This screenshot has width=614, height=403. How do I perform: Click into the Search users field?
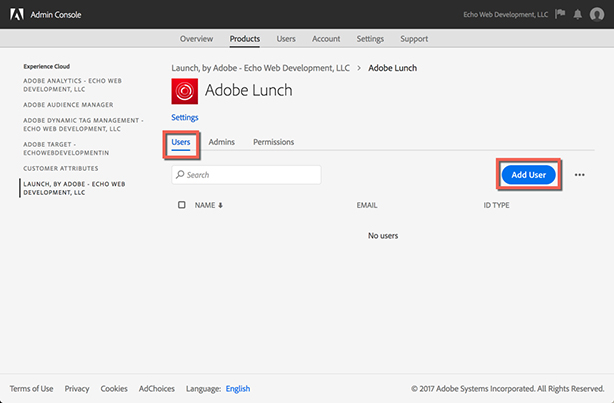tap(246, 175)
